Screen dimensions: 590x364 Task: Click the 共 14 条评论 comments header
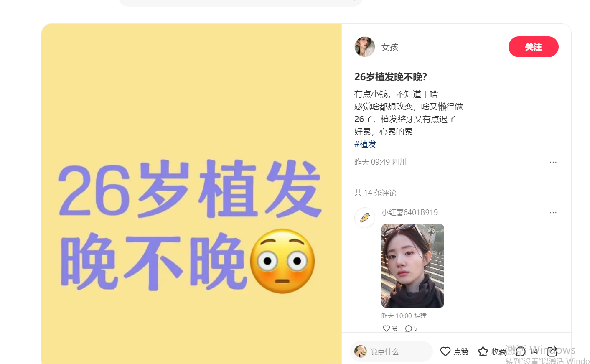[375, 193]
